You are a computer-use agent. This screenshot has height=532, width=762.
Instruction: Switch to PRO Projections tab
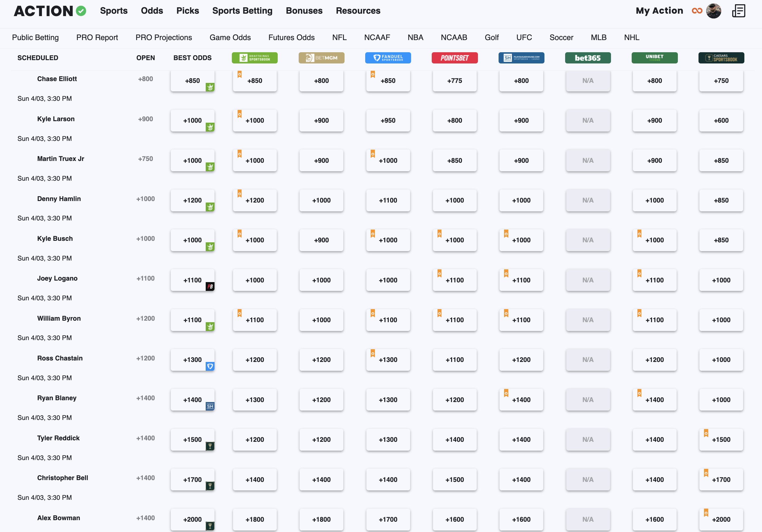[164, 37]
